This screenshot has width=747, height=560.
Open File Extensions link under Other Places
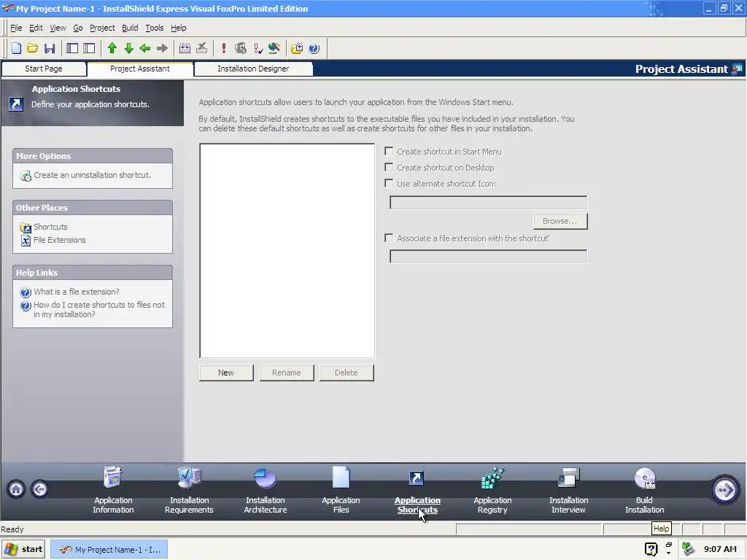pyautogui.click(x=60, y=240)
